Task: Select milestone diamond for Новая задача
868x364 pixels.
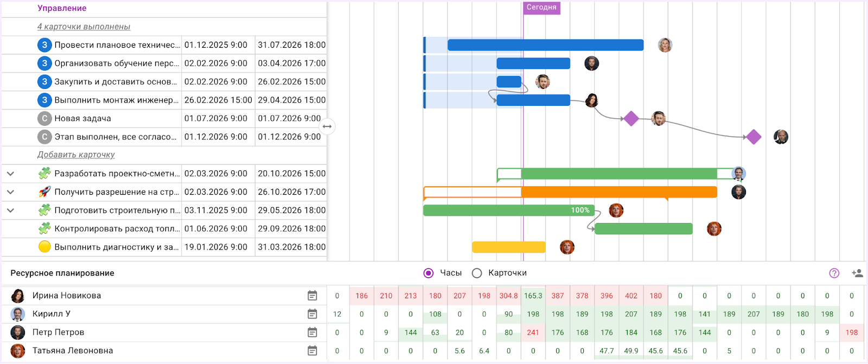Action: [x=631, y=118]
